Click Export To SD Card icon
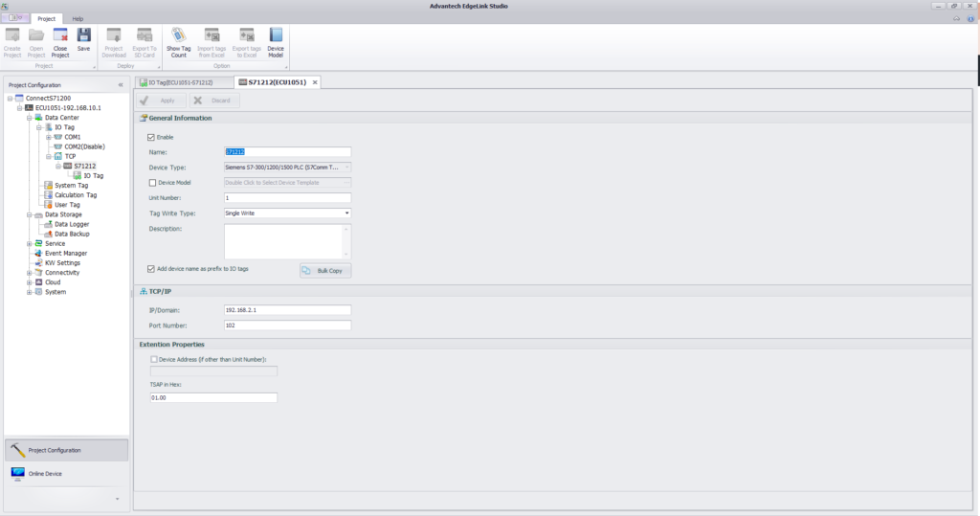 [x=145, y=43]
